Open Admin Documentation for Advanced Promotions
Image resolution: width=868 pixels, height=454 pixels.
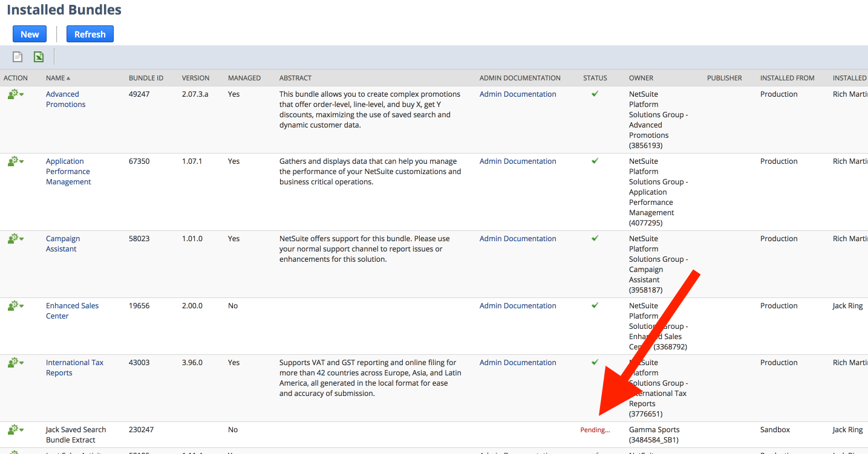click(518, 94)
